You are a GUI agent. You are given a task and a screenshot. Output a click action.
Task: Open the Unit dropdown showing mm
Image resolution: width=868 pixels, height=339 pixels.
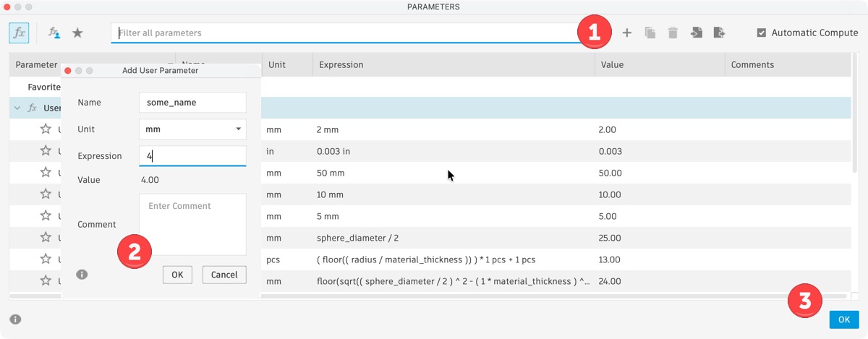192,129
